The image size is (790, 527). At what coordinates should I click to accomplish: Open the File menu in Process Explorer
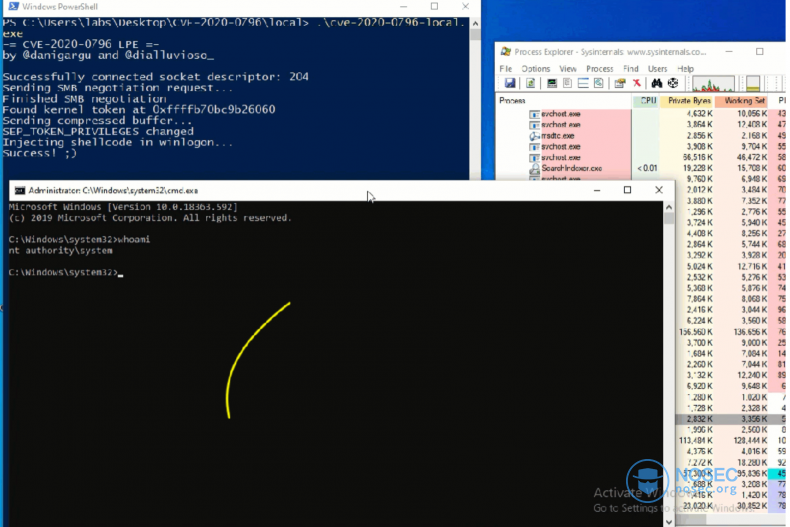(506, 69)
